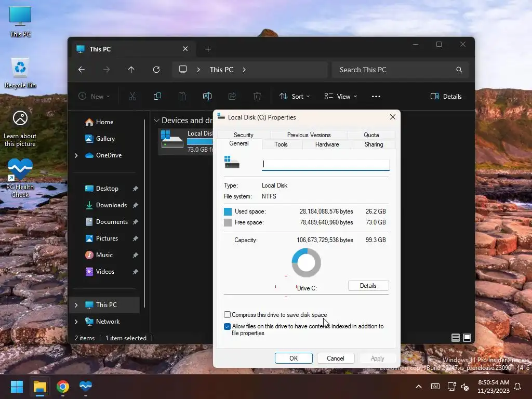Launch Google Chrome from the taskbar
This screenshot has width=532, height=399.
click(63, 387)
